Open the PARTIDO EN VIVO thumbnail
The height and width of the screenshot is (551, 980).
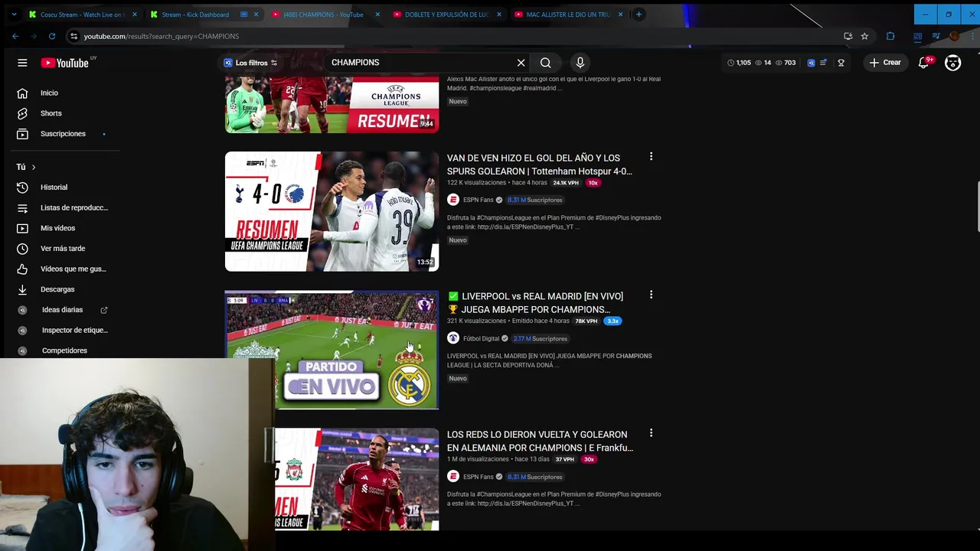pos(332,350)
